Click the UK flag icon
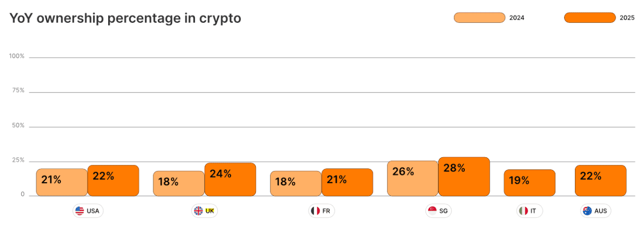This screenshot has height=231, width=644. pyautogui.click(x=198, y=211)
